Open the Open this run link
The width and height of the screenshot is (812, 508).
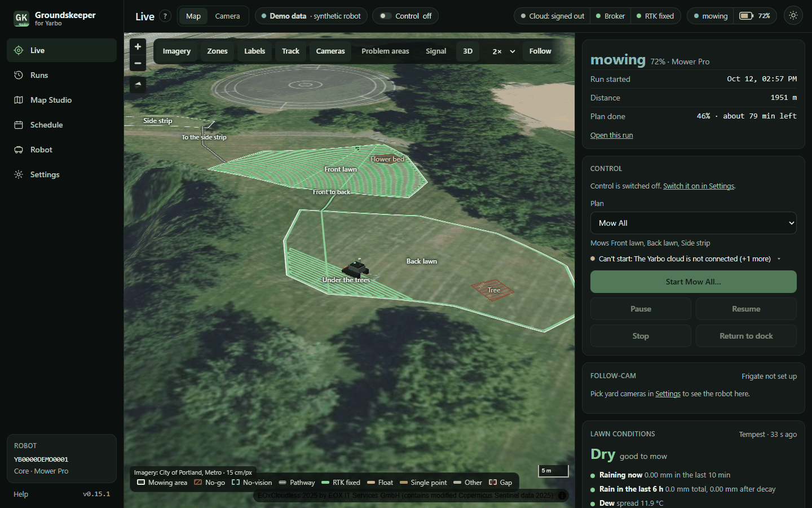coord(611,135)
